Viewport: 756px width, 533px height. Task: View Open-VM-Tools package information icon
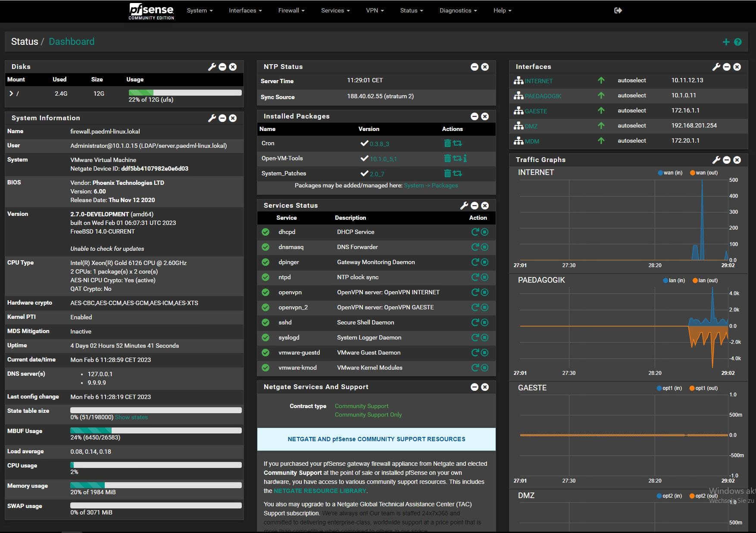click(465, 159)
